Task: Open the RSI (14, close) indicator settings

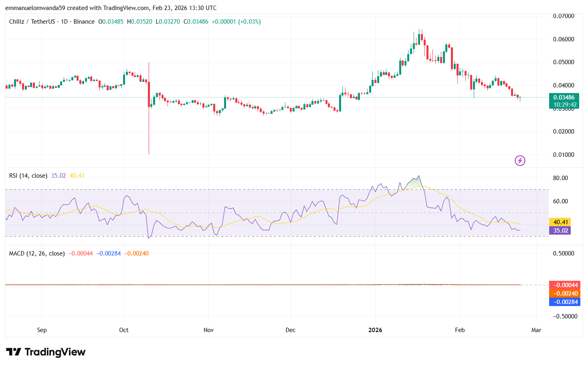Action: coord(28,176)
